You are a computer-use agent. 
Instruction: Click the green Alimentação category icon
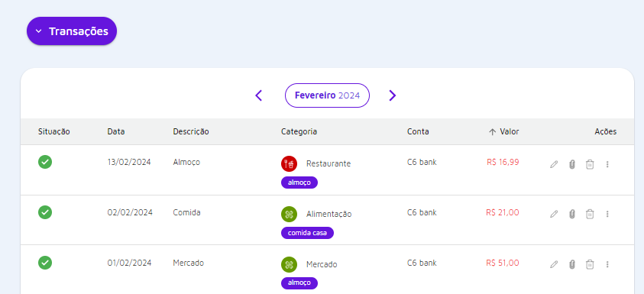(289, 214)
